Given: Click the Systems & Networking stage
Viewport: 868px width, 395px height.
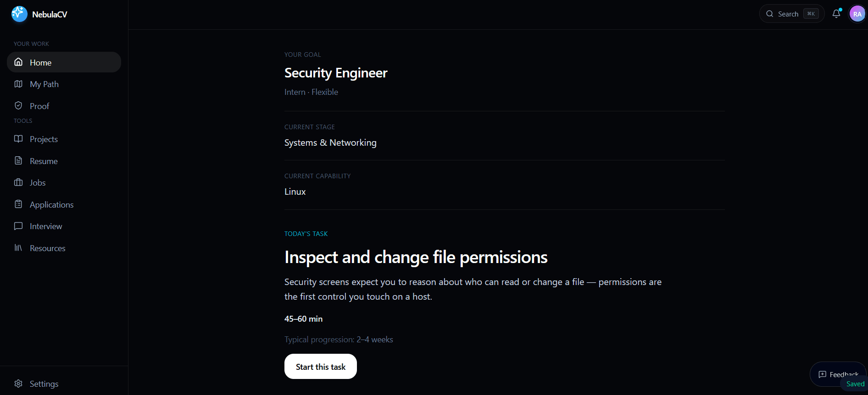Looking at the screenshot, I should [x=330, y=143].
